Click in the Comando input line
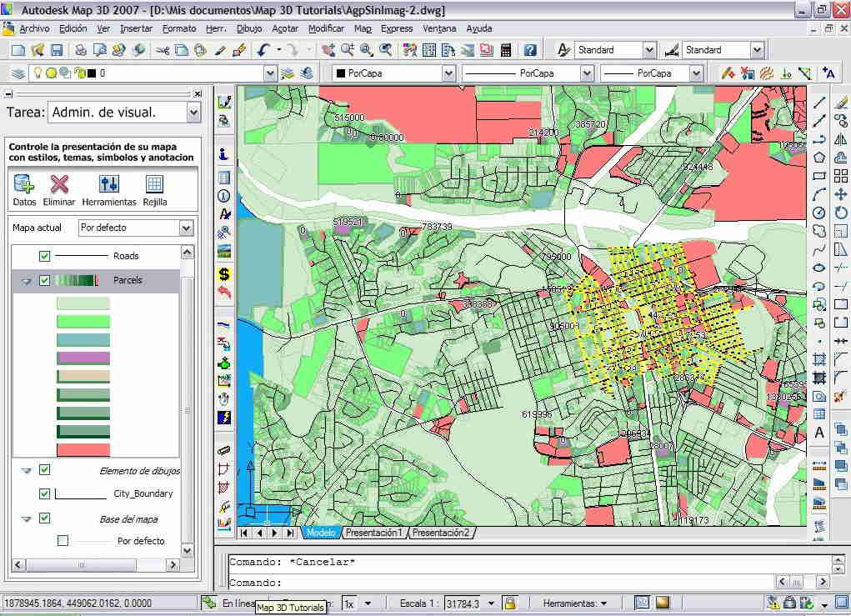 (x=500, y=583)
